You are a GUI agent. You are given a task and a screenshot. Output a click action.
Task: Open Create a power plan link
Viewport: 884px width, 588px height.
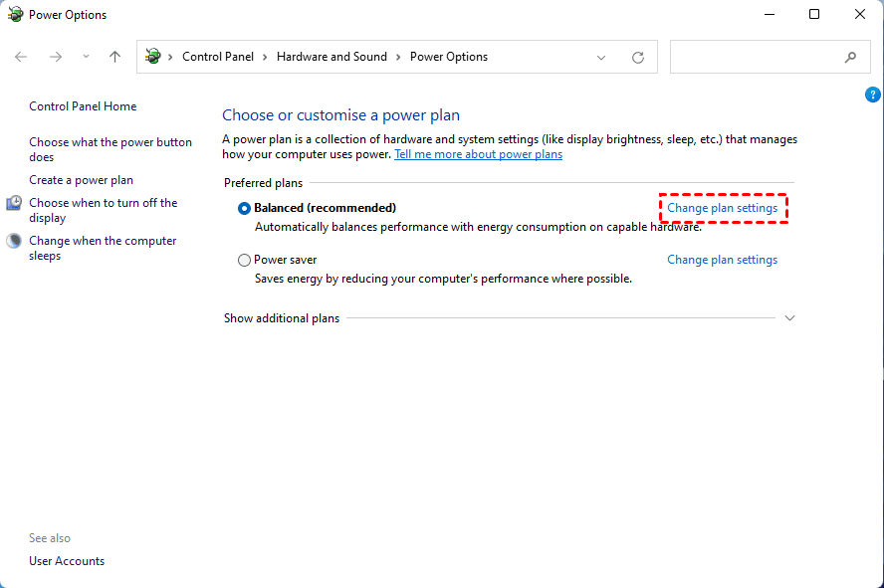point(81,180)
